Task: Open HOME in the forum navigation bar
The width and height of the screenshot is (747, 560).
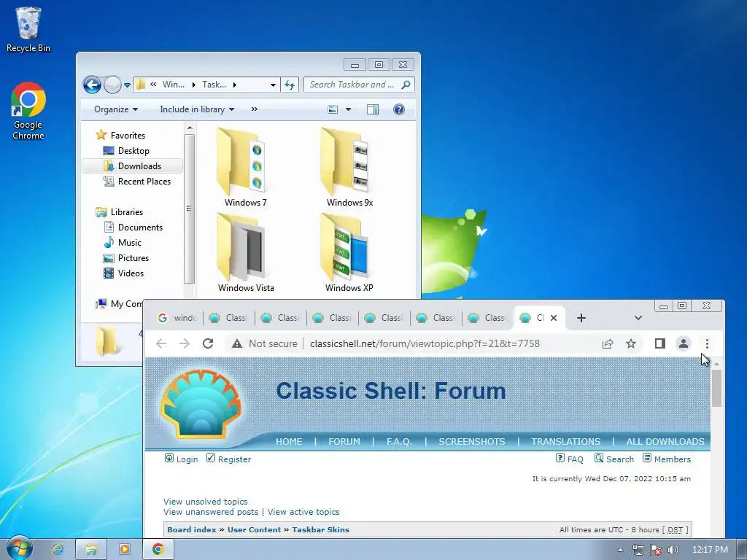Action: click(x=289, y=441)
